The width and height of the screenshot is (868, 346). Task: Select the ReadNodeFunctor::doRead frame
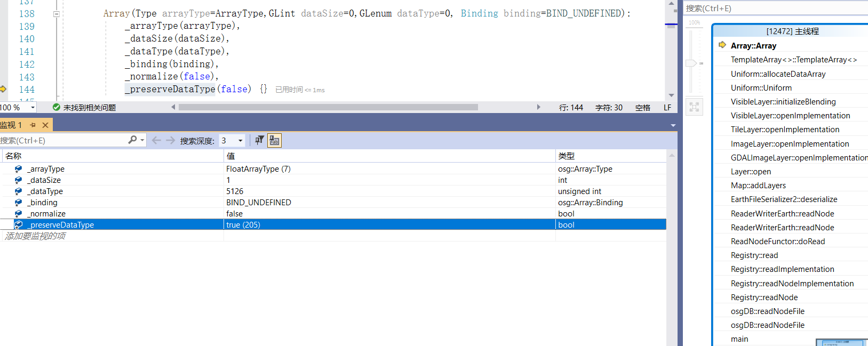[778, 242]
